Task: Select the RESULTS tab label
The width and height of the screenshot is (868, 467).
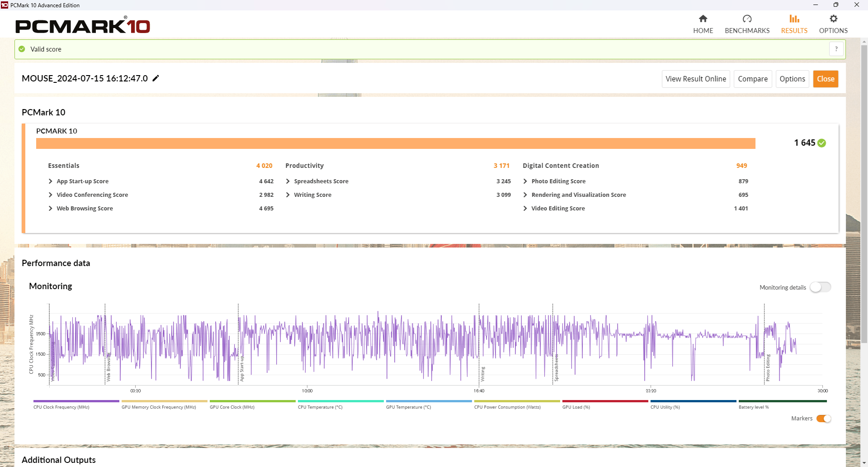Action: click(794, 31)
